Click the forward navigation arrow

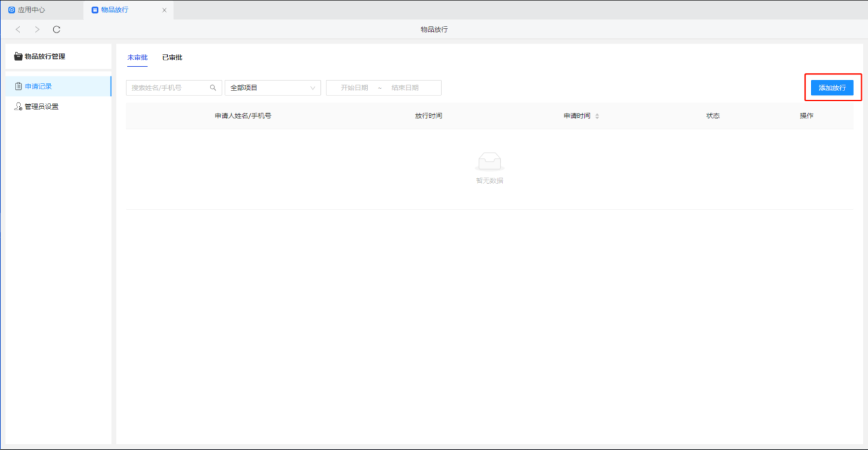pos(37,30)
